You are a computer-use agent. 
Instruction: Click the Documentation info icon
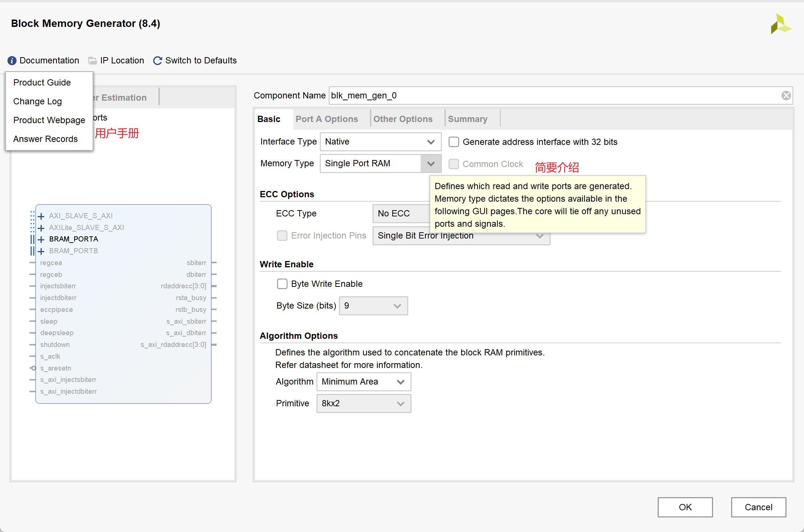12,60
